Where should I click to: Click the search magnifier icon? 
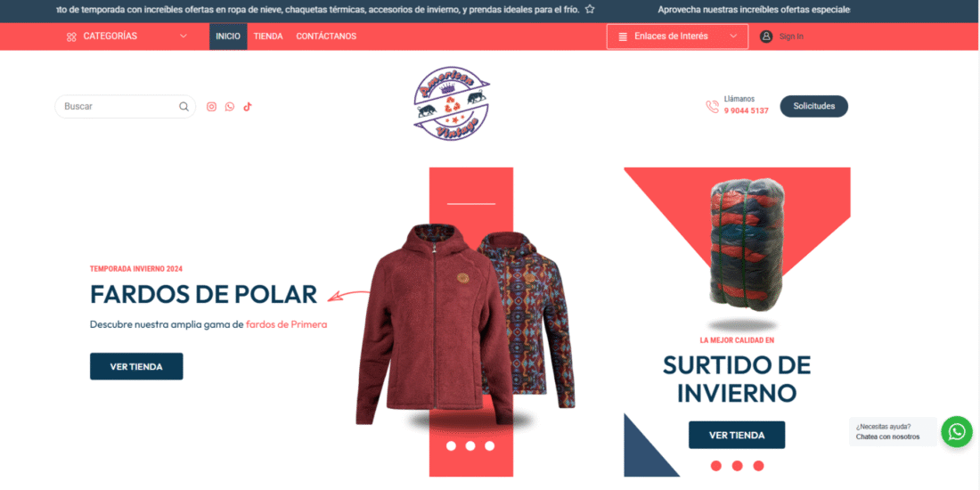(184, 106)
